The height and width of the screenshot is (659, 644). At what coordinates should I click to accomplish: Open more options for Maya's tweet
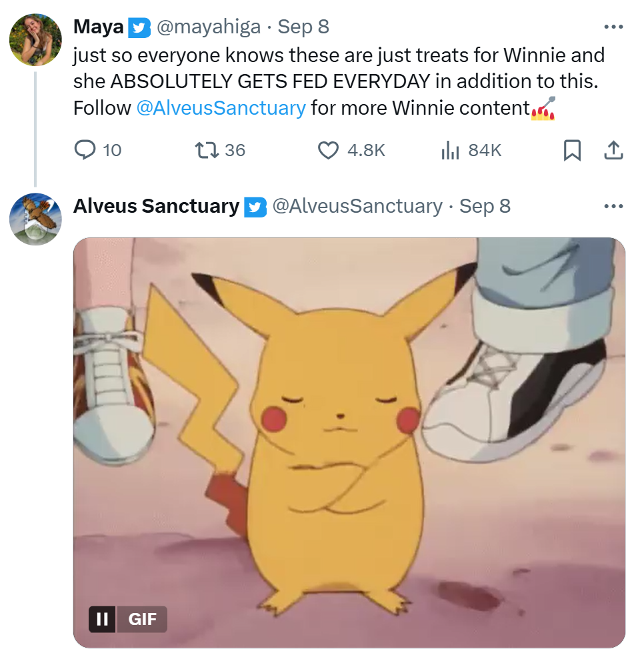[613, 27]
